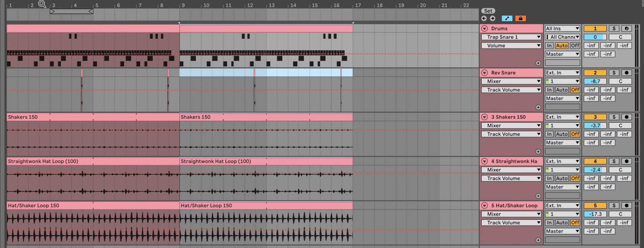Image resolution: width=644 pixels, height=248 pixels.
Task: Arm Hat/Shaker Loop track for recording
Action: [627, 206]
